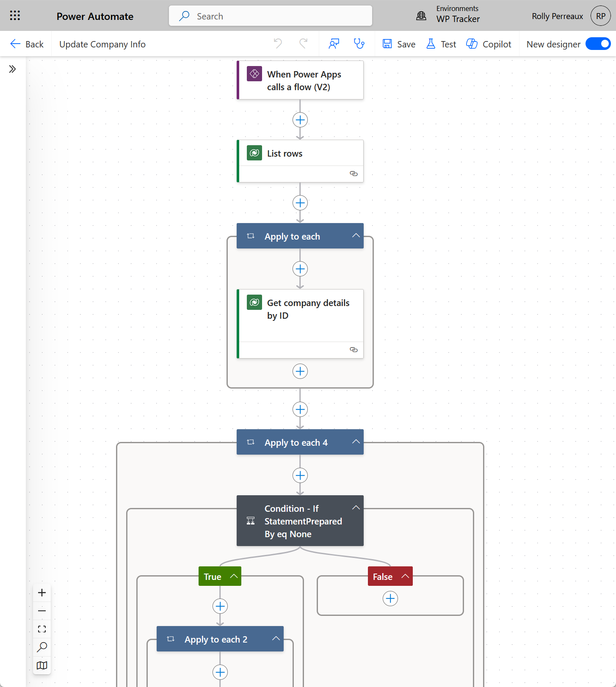Viewport: 616px width, 687px height.
Task: Zoom out on the canvas
Action: pos(42,611)
